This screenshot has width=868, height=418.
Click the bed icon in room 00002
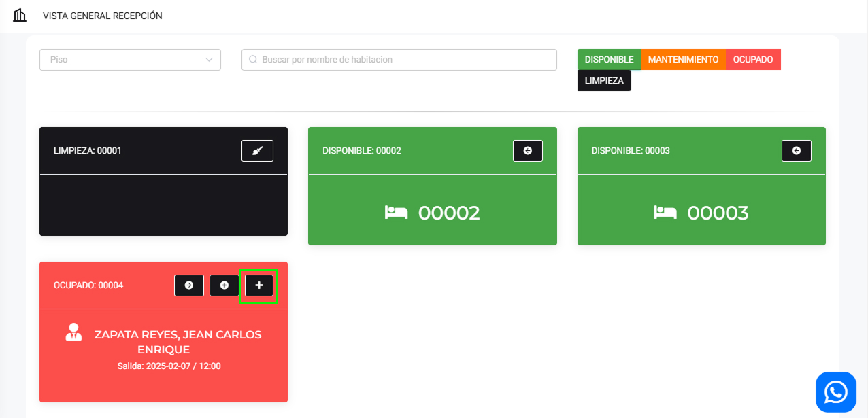point(396,213)
